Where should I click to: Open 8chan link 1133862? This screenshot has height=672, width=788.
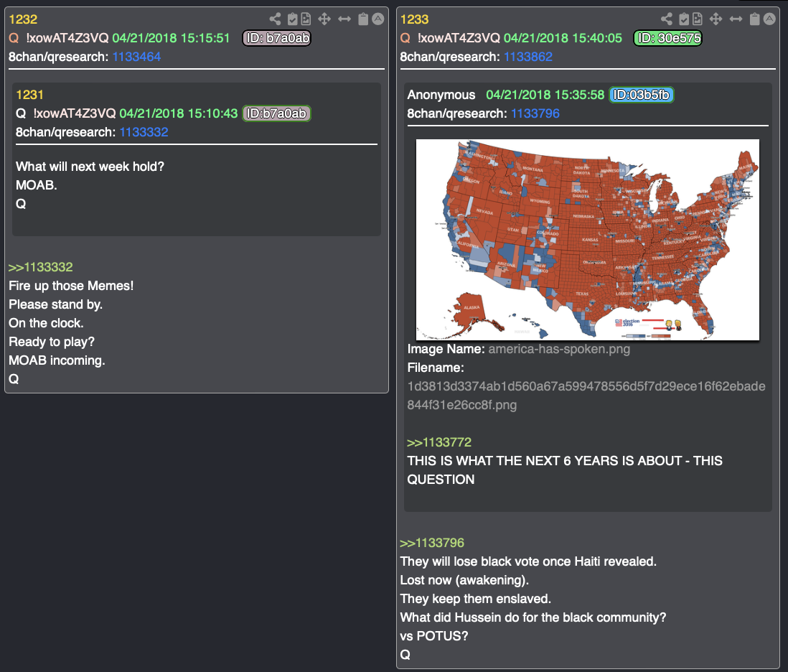click(527, 57)
